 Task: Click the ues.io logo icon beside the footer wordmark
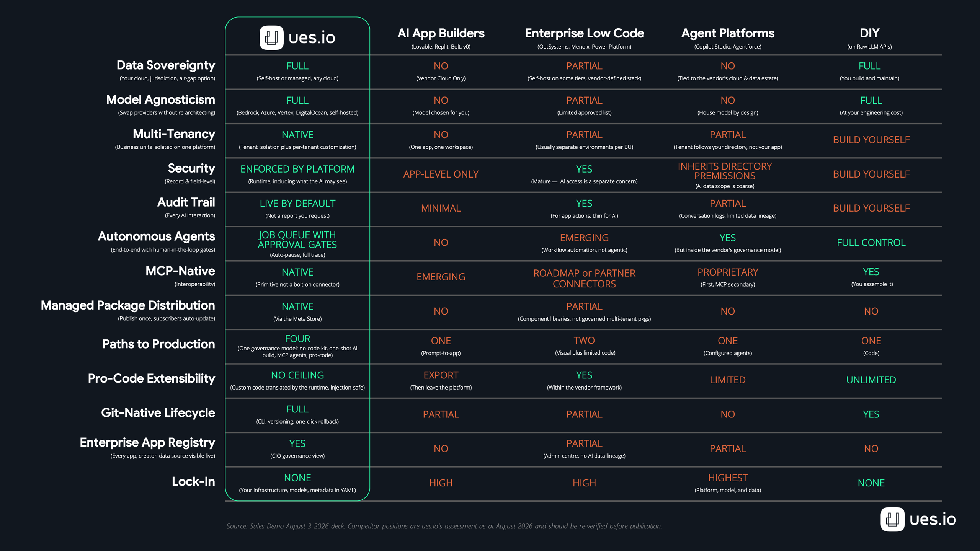(x=892, y=519)
